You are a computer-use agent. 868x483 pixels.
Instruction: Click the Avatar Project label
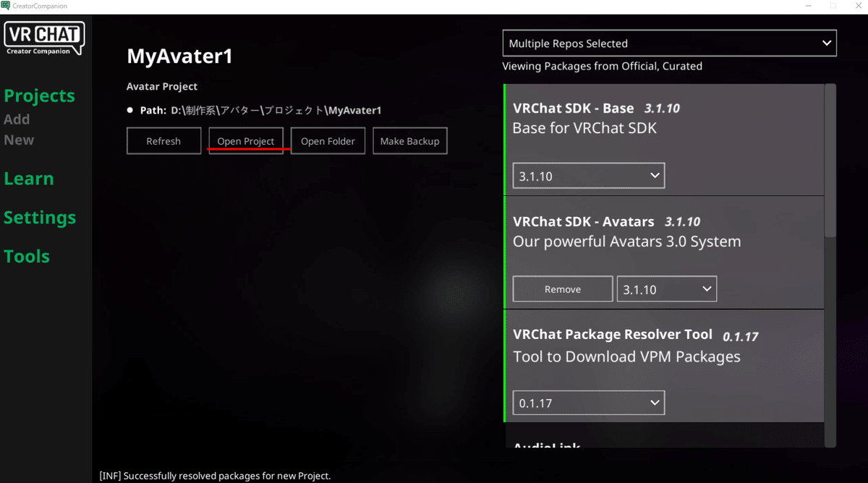tap(162, 86)
